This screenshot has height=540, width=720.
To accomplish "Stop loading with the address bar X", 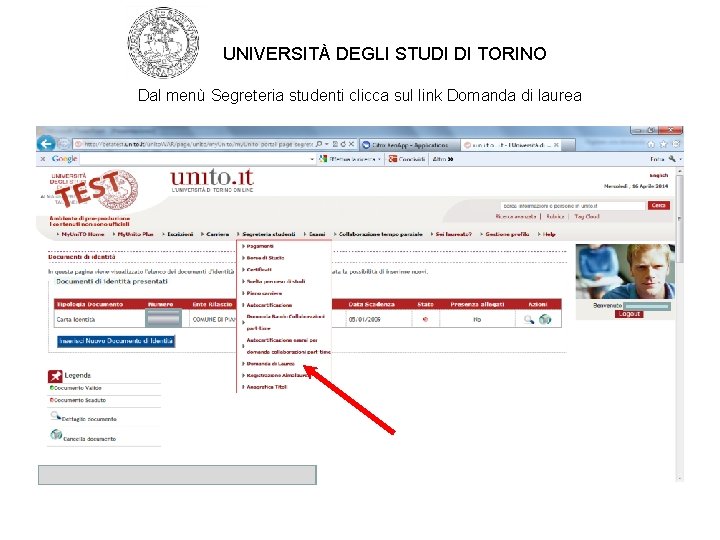I will pyautogui.click(x=351, y=144).
